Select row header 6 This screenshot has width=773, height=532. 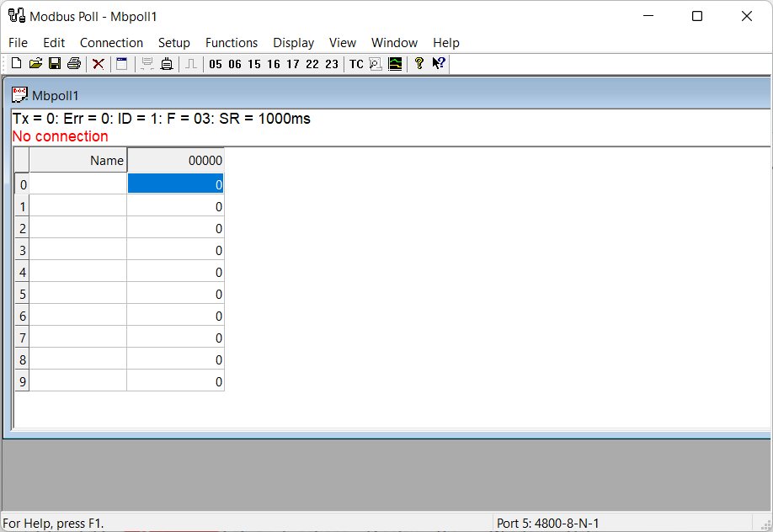click(x=22, y=315)
